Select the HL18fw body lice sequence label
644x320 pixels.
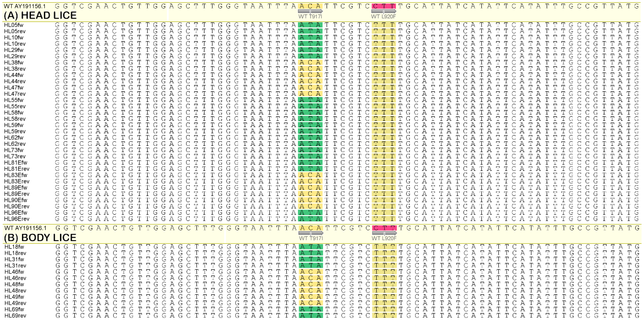pyautogui.click(x=14, y=247)
